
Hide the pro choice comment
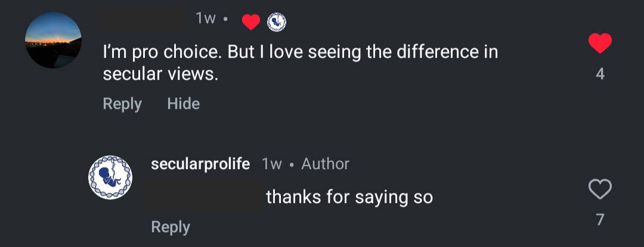[x=183, y=104]
